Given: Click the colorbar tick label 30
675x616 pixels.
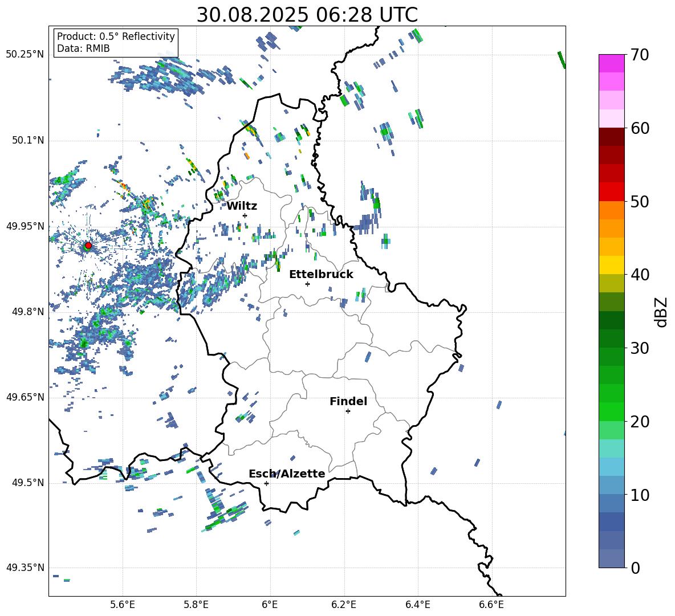Looking at the screenshot, I should tap(640, 348).
